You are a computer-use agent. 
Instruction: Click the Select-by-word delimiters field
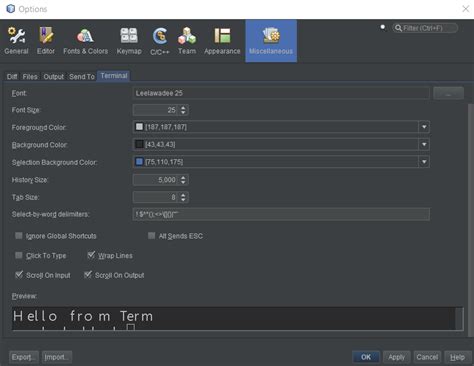click(281, 214)
